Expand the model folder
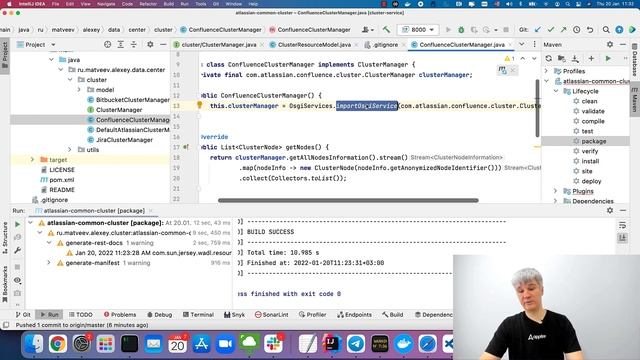 pyautogui.click(x=79, y=90)
